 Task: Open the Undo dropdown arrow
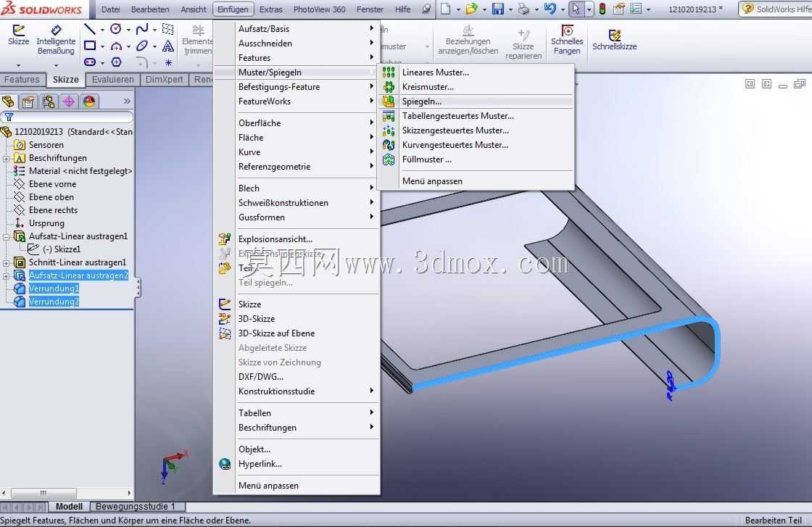click(x=563, y=9)
